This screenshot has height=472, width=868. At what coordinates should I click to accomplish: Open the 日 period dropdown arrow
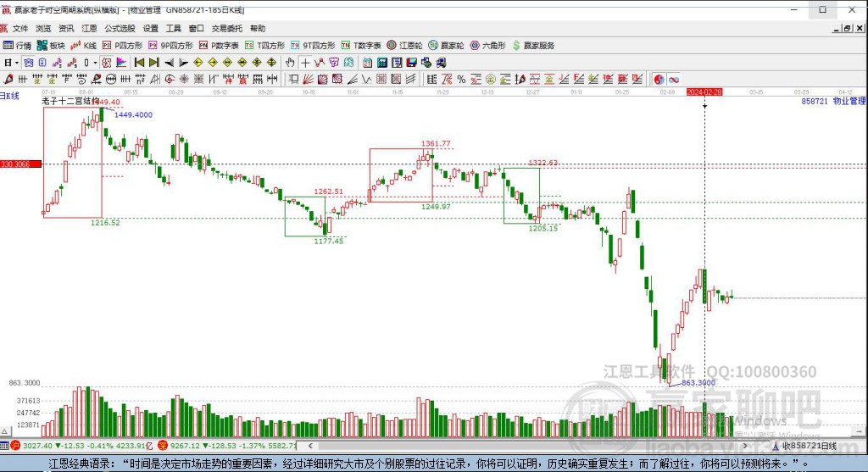point(17,63)
